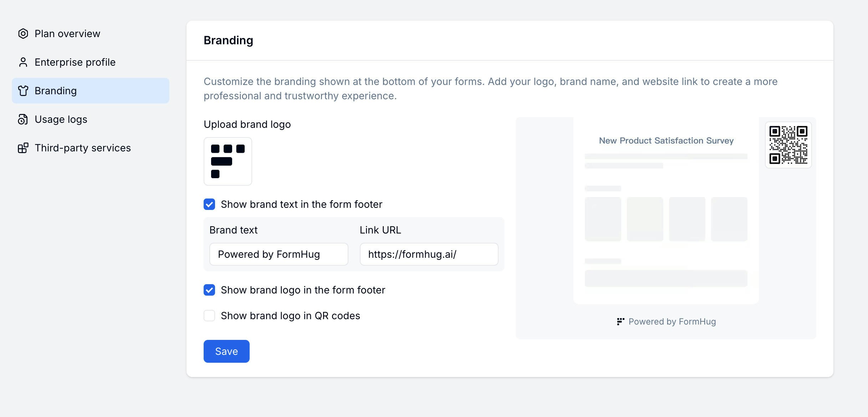Click the uploaded brand logo image
This screenshot has width=868, height=417.
tap(228, 161)
